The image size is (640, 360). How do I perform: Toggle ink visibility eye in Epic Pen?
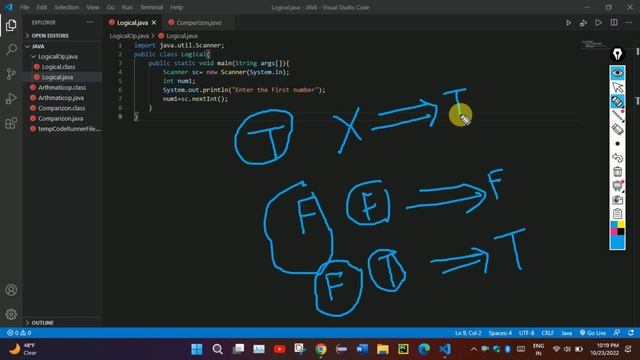coord(617,73)
